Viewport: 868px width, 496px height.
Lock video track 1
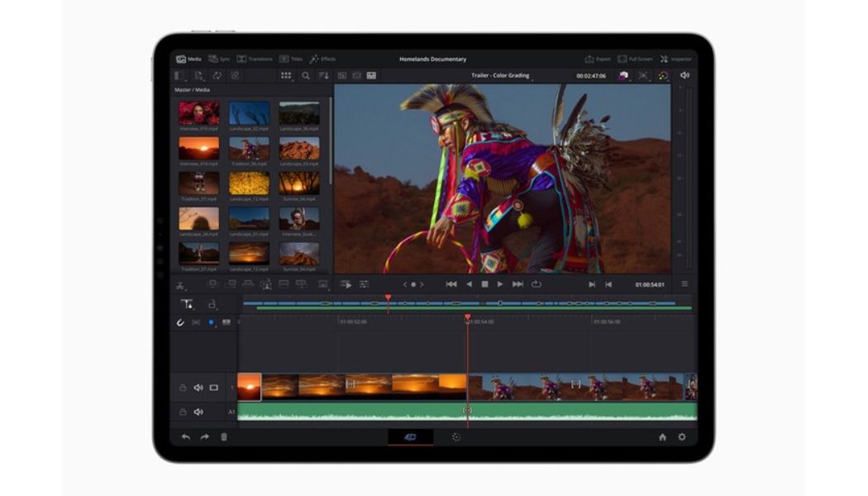tap(183, 388)
